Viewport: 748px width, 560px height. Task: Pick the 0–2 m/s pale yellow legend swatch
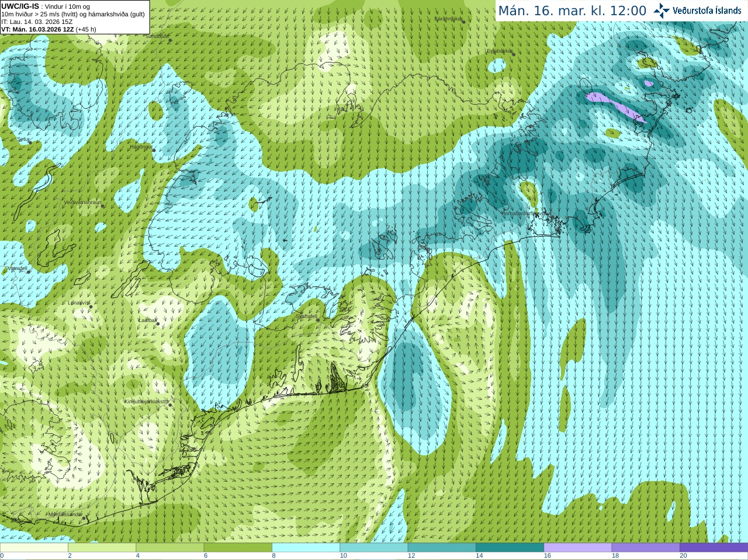[x=34, y=548]
